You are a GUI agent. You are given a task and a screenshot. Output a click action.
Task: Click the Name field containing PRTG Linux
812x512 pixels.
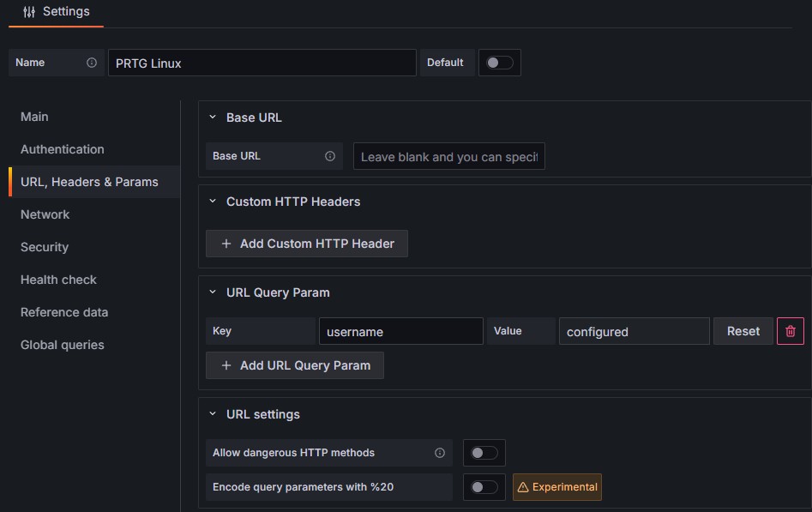click(262, 63)
